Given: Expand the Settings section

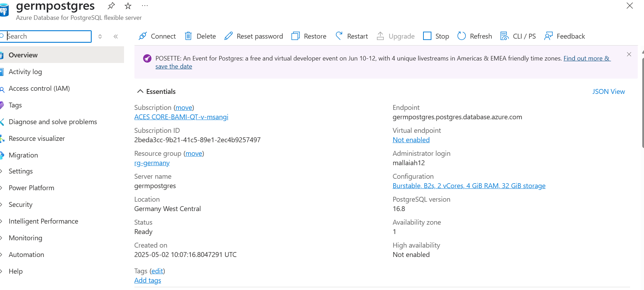Looking at the screenshot, I should click(x=61, y=171).
